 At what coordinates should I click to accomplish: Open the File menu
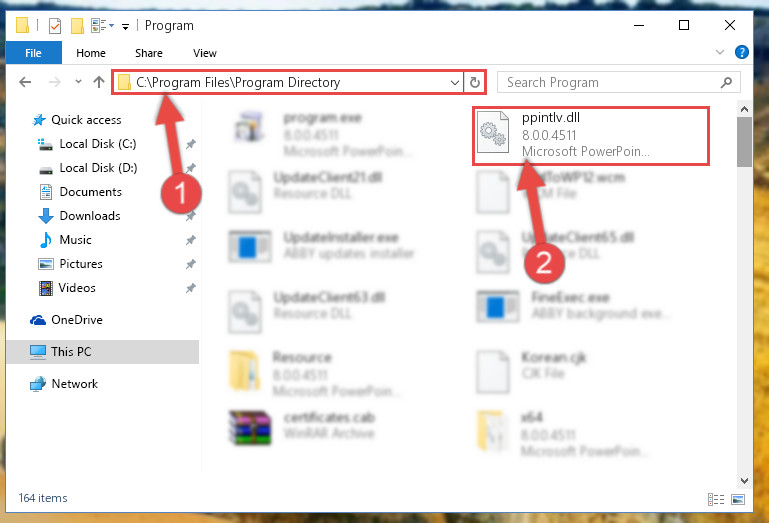coord(33,53)
